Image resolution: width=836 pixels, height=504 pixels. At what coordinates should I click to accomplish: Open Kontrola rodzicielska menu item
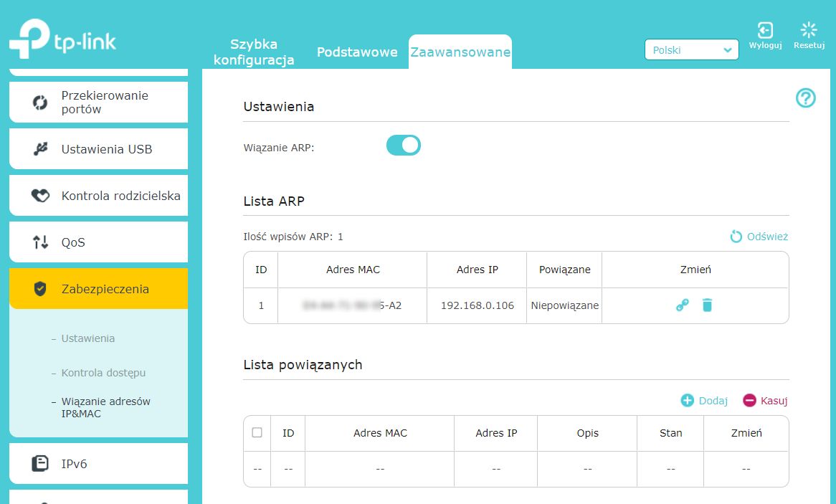coord(99,196)
